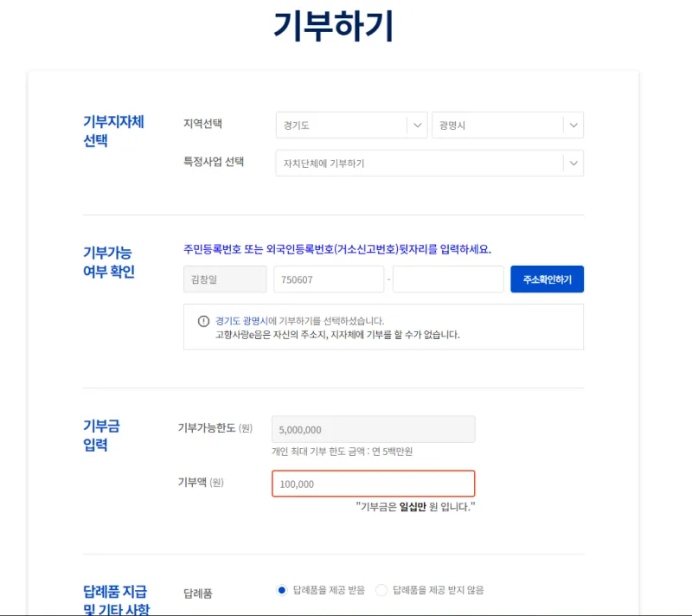
Task: Click the 특정사업 선택 field label
Action: click(214, 162)
